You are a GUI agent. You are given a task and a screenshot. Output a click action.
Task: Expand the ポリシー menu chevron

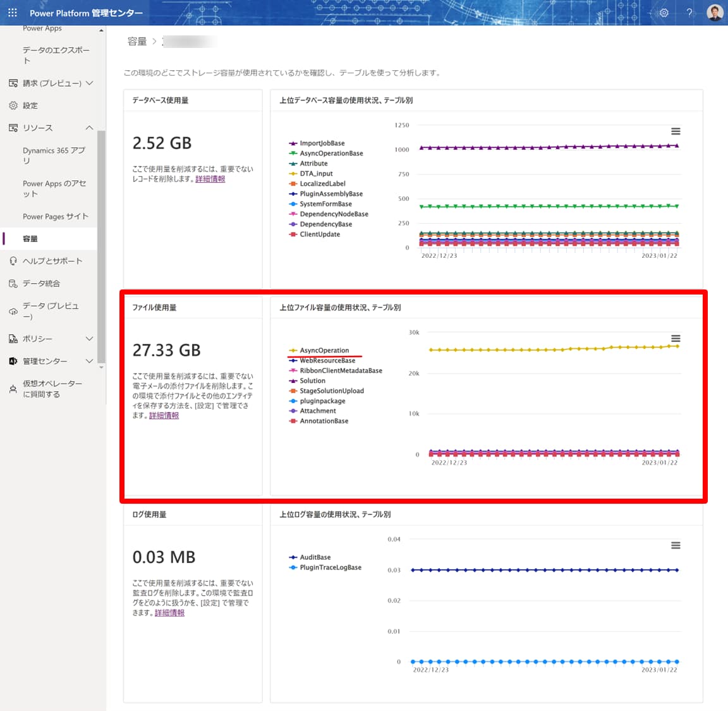point(89,339)
